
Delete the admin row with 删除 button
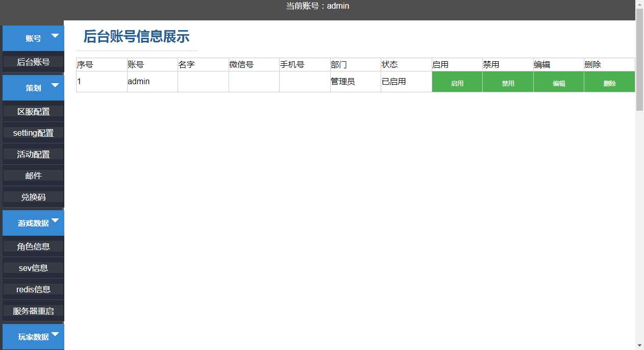pos(609,82)
